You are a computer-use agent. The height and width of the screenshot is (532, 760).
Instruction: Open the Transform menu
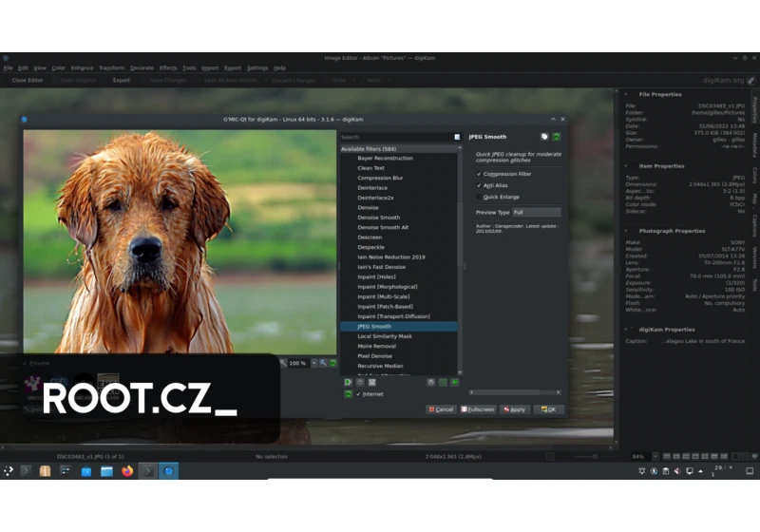coord(111,67)
